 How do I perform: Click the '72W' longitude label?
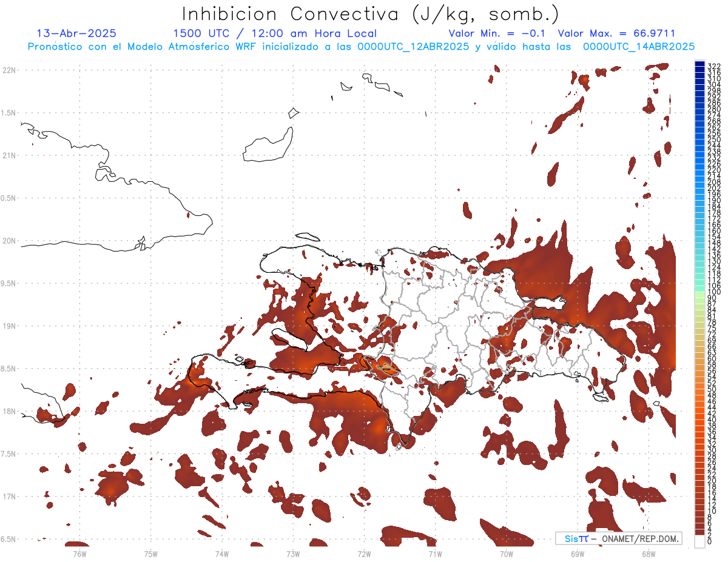364,553
